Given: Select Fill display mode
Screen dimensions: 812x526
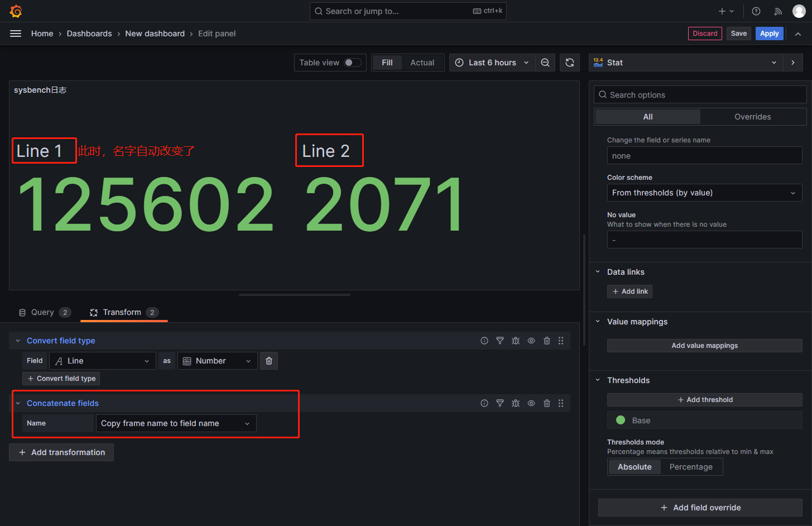Looking at the screenshot, I should point(387,63).
